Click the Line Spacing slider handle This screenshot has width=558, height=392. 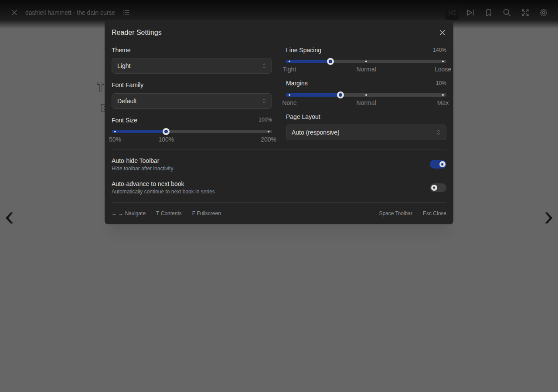(330, 61)
